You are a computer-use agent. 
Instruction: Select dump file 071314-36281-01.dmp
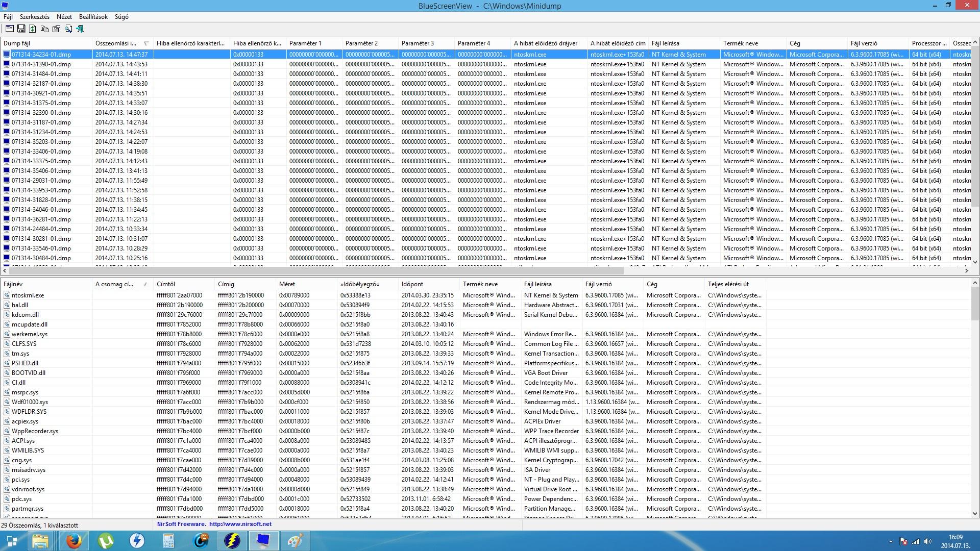click(41, 219)
